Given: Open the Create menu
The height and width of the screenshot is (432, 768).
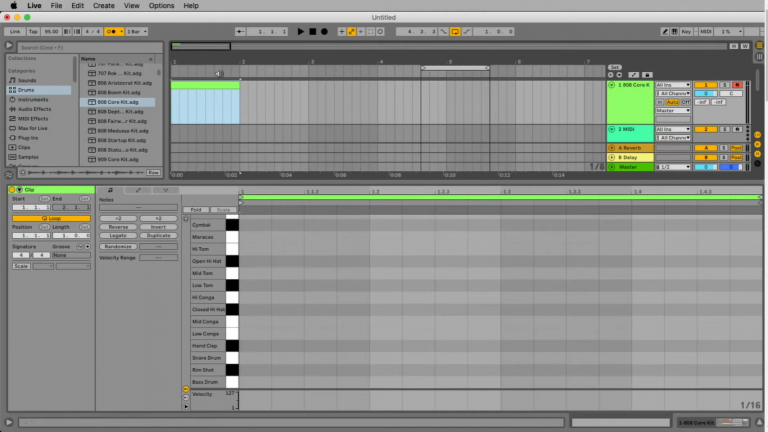Looking at the screenshot, I should [103, 5].
